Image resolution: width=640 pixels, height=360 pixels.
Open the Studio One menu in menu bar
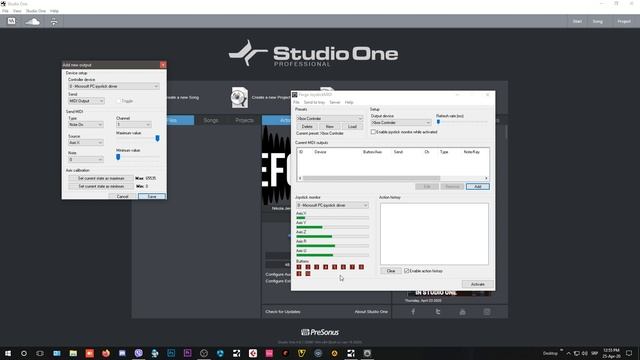click(x=36, y=11)
